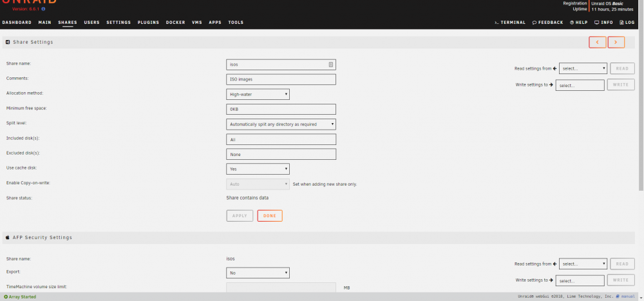This screenshot has width=644, height=301.
Task: Click the TimeMachine volume size limit field
Action: pos(281,288)
